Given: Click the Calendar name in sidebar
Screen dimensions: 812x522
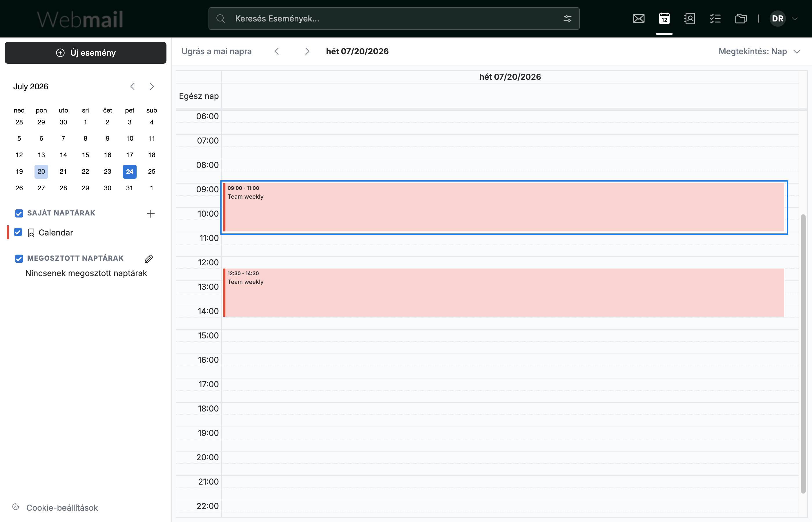Looking at the screenshot, I should [x=56, y=233].
